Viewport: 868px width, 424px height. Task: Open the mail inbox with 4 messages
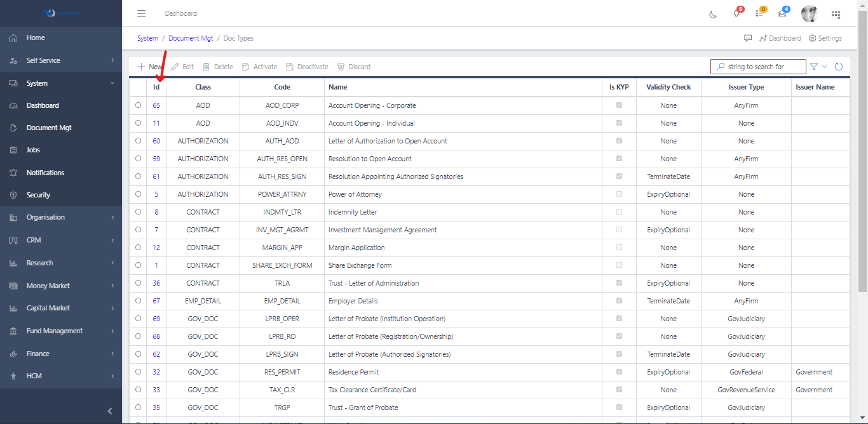[783, 13]
